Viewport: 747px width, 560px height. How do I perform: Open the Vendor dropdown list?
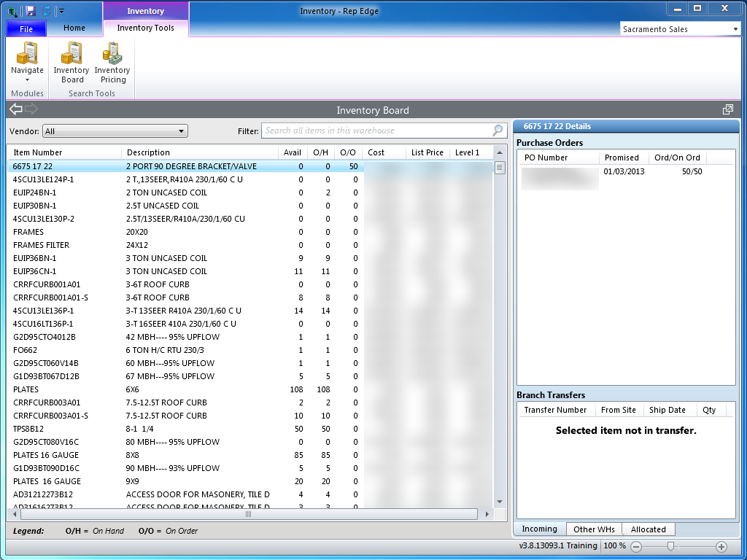pyautogui.click(x=181, y=131)
